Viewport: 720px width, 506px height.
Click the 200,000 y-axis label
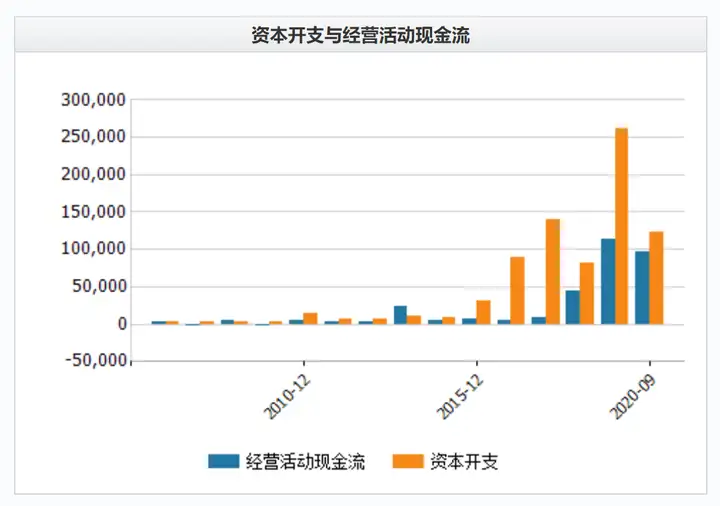93,174
